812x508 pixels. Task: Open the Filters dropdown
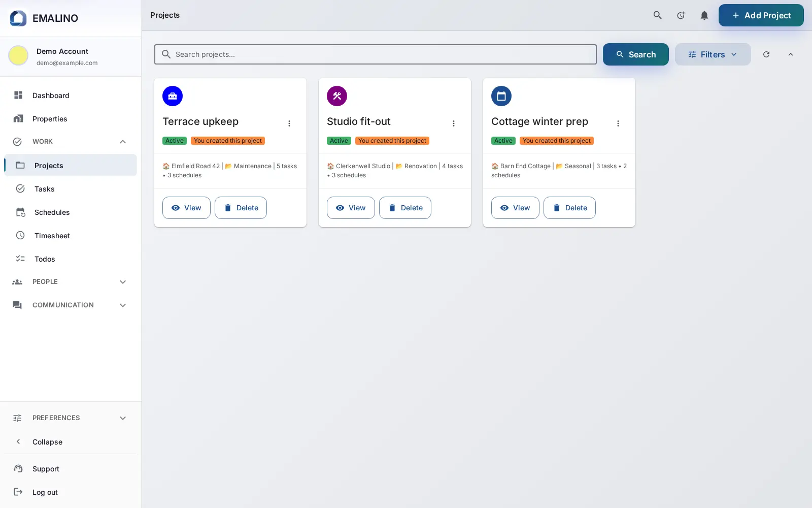click(x=713, y=54)
